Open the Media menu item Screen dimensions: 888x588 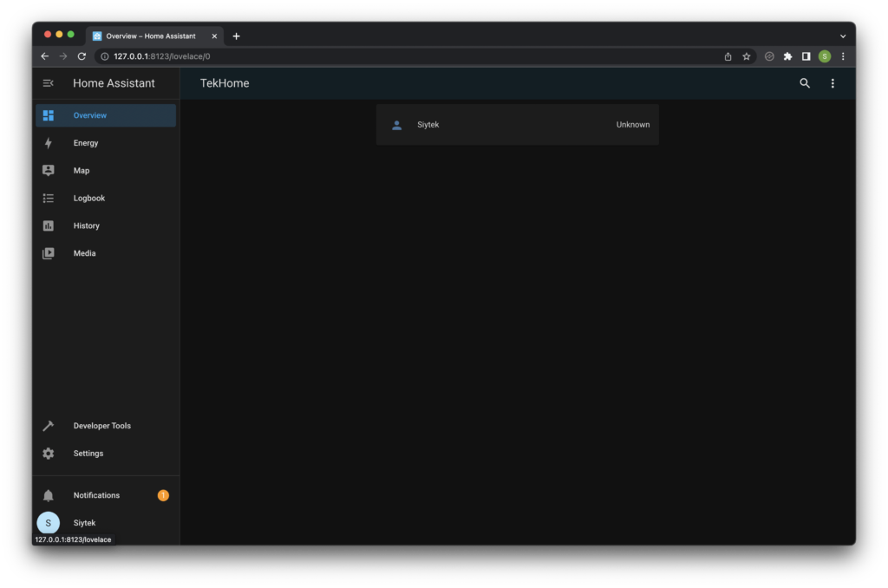pyautogui.click(x=105, y=253)
